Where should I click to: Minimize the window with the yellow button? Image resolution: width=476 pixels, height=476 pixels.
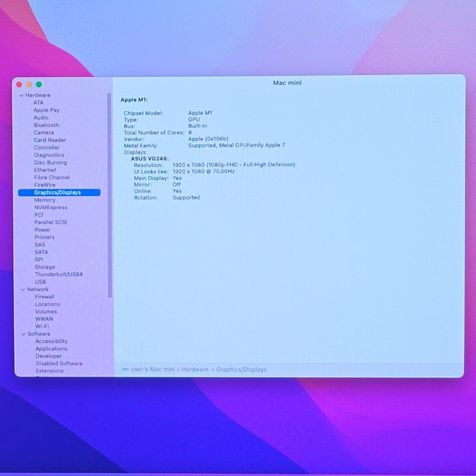[x=29, y=84]
